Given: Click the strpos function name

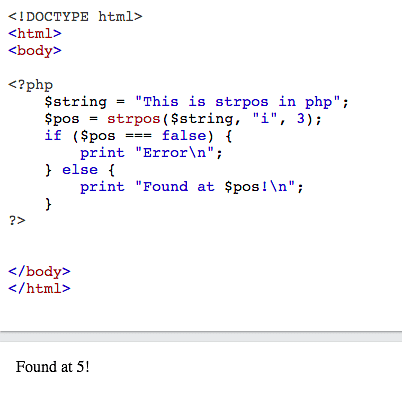Looking at the screenshot, I should point(134,119).
